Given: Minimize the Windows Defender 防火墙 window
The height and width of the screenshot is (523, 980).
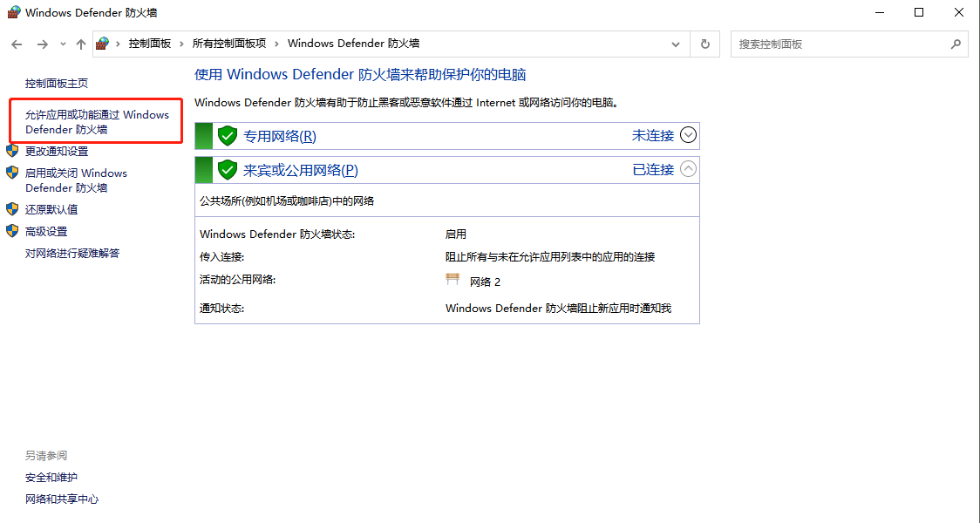Looking at the screenshot, I should (x=880, y=12).
